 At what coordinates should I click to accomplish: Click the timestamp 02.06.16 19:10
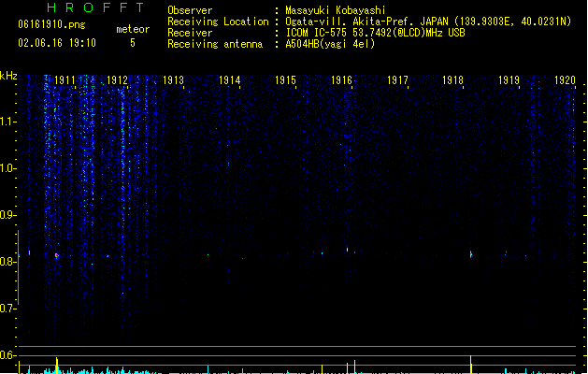(57, 43)
